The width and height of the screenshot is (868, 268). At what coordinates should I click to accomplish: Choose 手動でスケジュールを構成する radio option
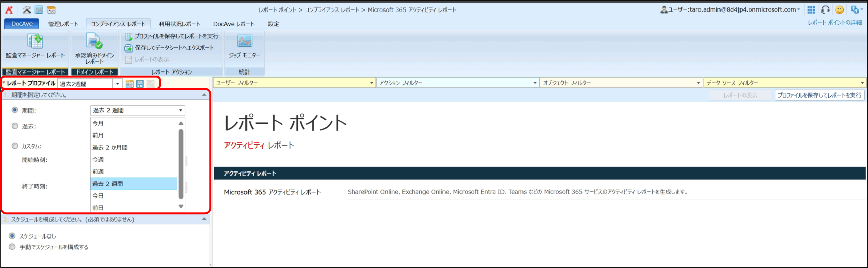(x=12, y=247)
